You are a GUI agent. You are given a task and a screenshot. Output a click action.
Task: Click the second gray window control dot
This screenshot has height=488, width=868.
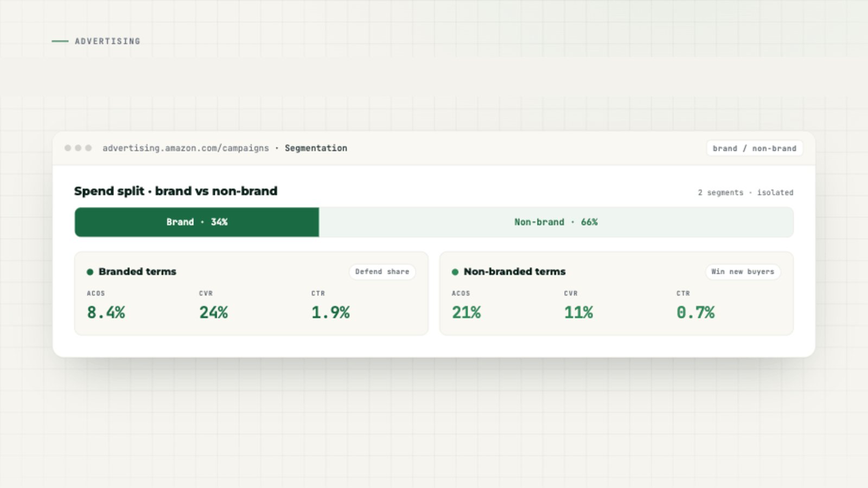(x=78, y=148)
